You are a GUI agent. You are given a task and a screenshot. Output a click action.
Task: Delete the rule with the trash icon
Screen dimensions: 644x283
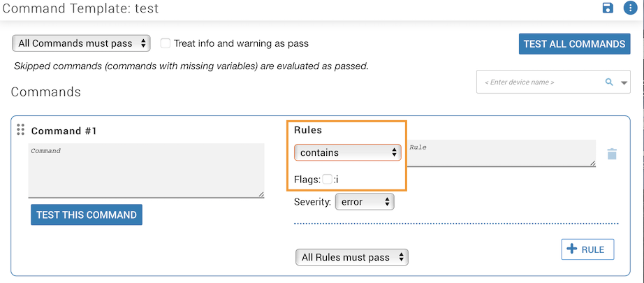click(x=612, y=154)
